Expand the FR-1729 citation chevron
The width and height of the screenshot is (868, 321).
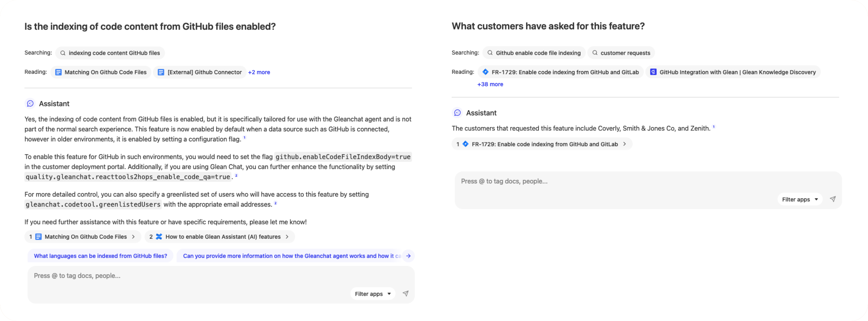click(625, 144)
